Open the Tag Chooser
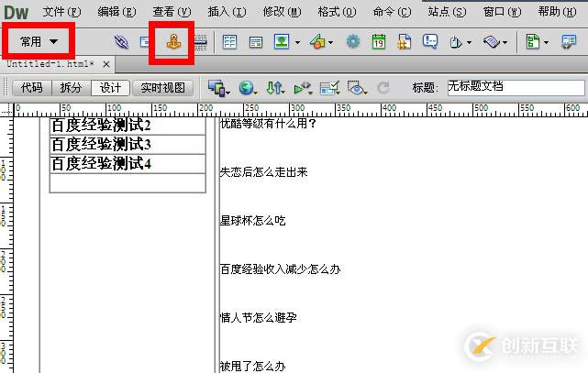The width and height of the screenshot is (588, 373). tap(569, 41)
